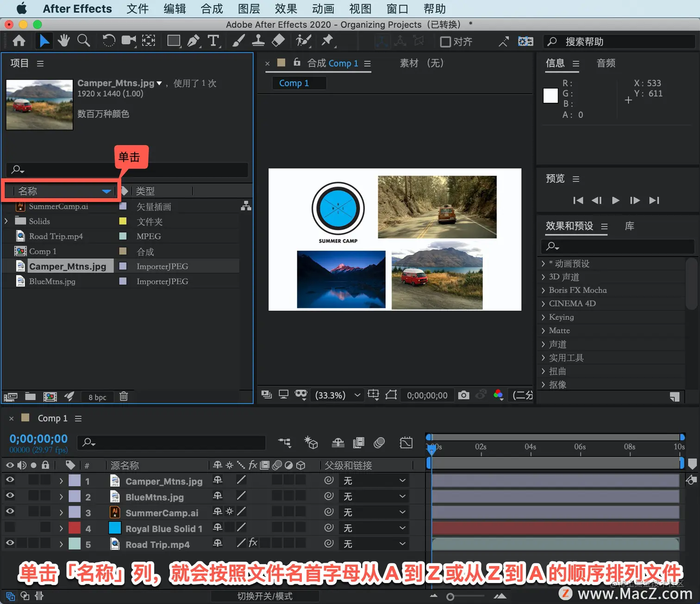Click the timeline zoom slider handle

450,597
